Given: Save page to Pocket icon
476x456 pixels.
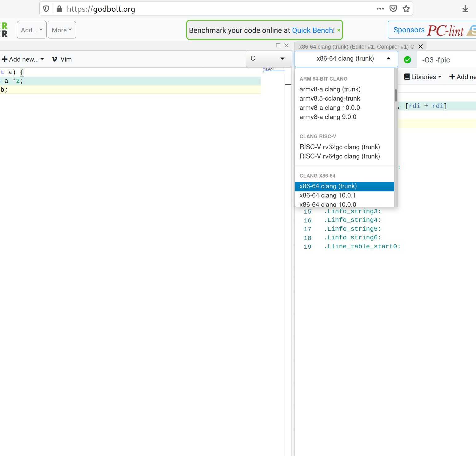Looking at the screenshot, I should click(393, 9).
